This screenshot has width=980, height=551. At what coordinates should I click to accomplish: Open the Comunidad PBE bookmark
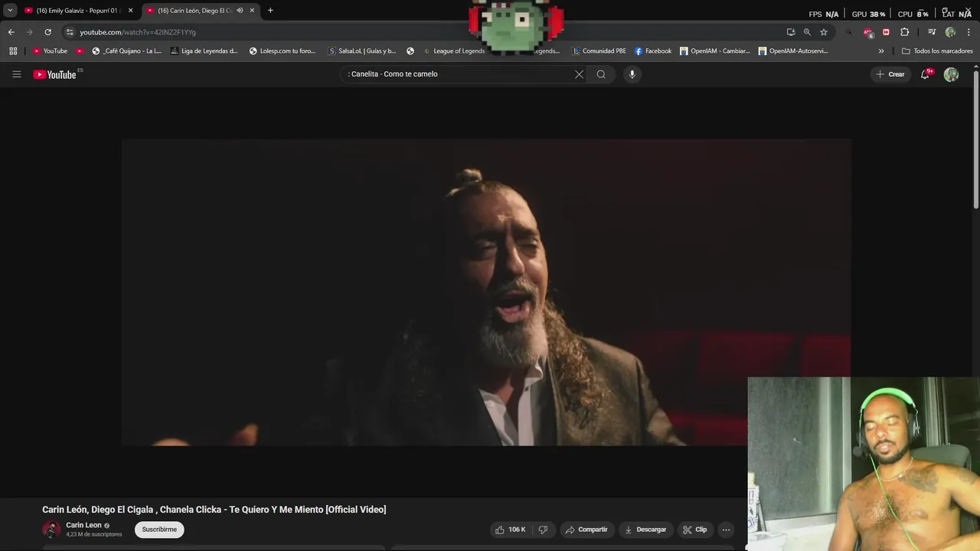[599, 51]
